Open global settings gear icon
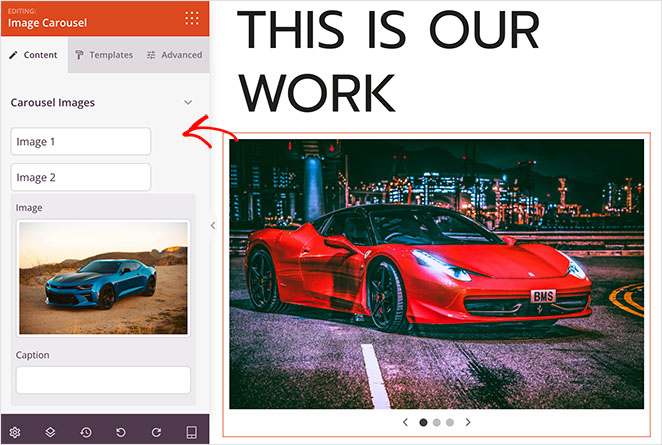 pos(15,432)
